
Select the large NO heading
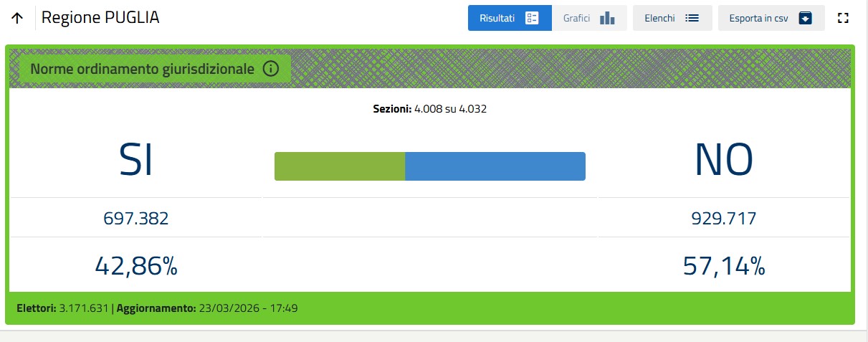(723, 160)
